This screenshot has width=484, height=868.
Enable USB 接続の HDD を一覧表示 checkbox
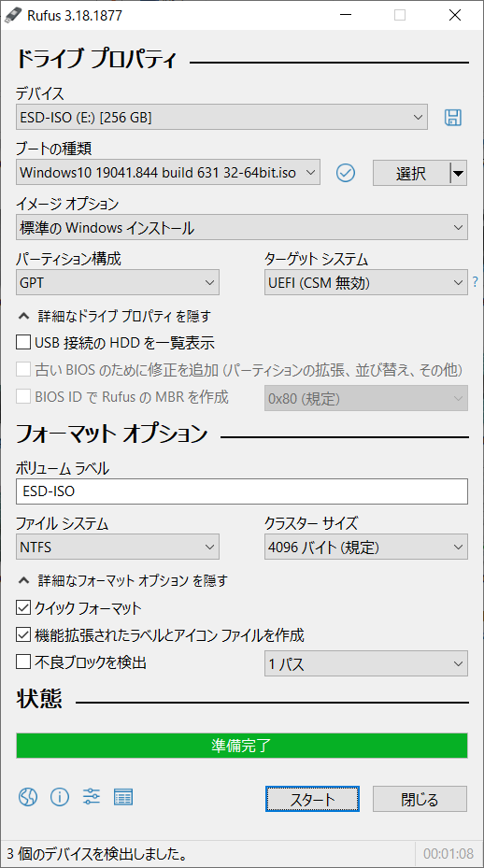tap(23, 343)
